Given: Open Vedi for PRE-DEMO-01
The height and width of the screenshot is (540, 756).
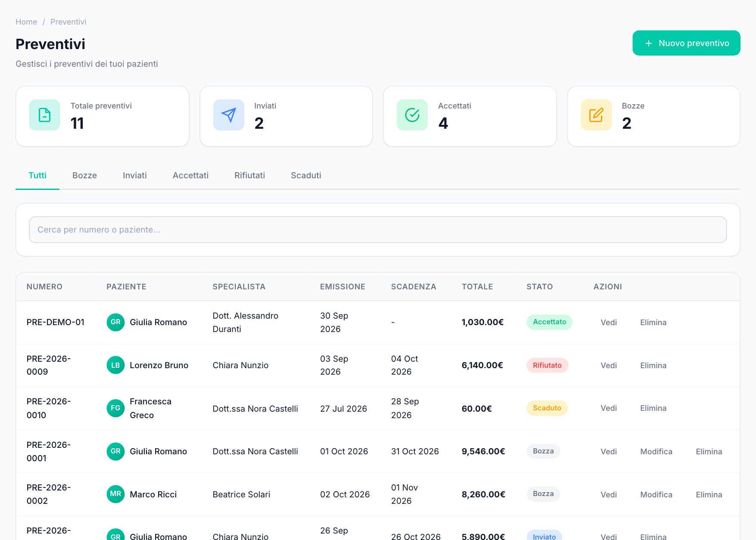Looking at the screenshot, I should 609,323.
